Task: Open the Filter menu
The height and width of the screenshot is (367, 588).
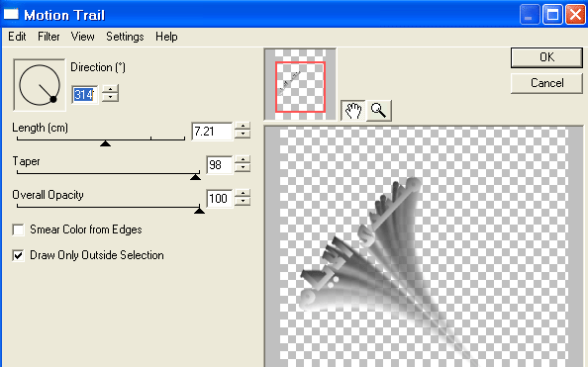Action: [49, 37]
